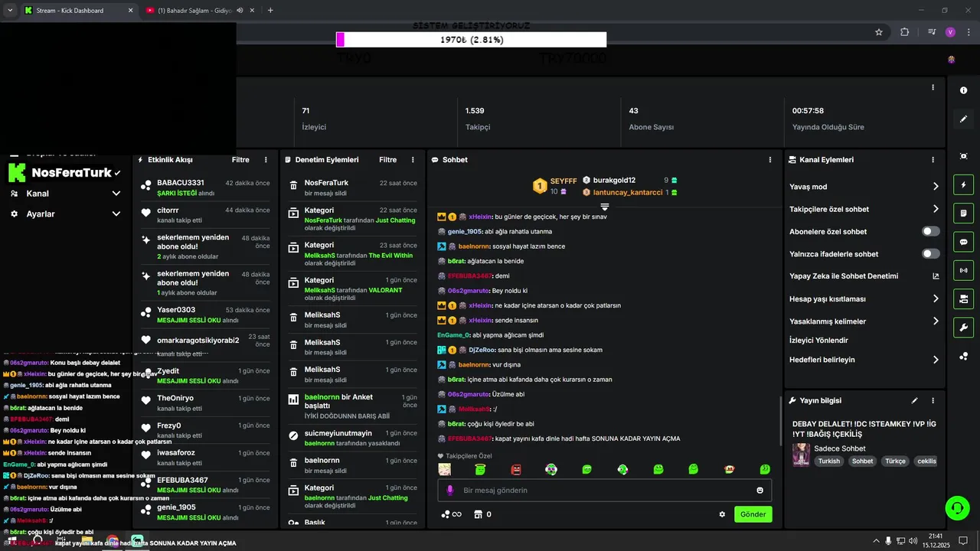Open stream info icon in right sidebar

pos(963,90)
